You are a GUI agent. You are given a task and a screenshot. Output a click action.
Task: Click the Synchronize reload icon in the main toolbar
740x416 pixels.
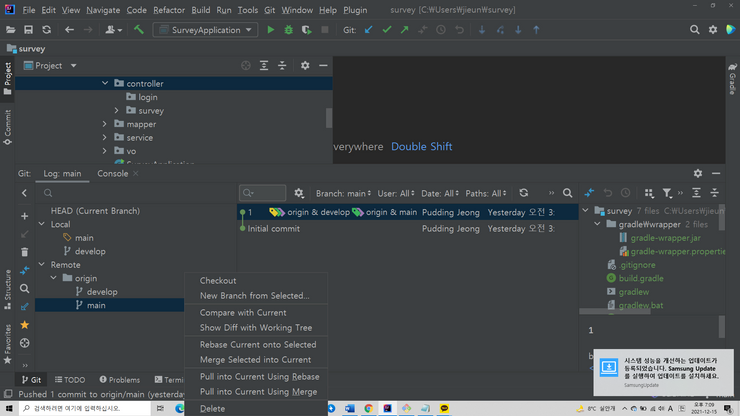click(46, 30)
